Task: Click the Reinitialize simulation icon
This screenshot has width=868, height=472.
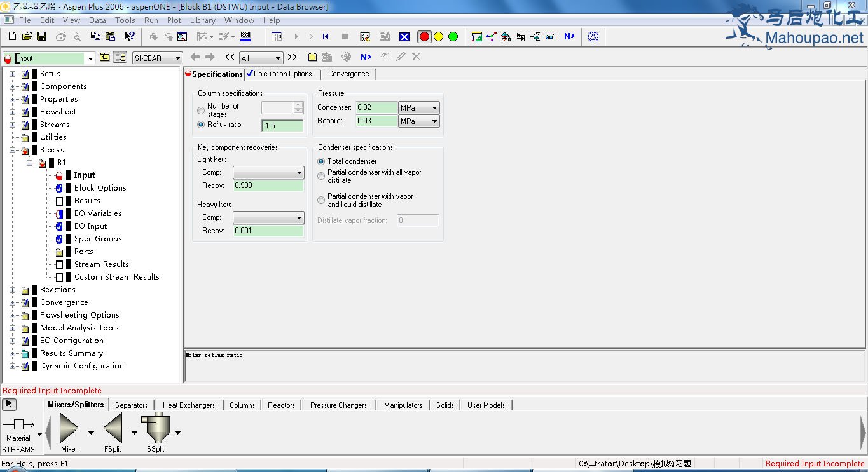Action: pyautogui.click(x=326, y=37)
